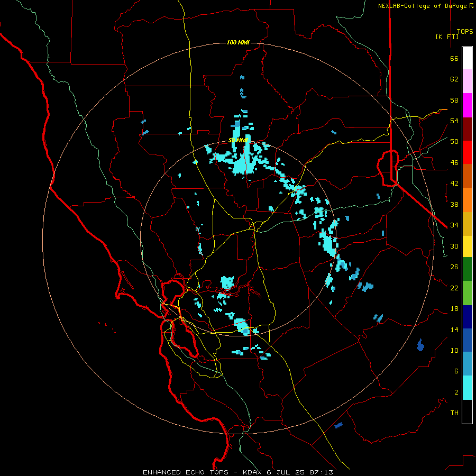476x476 pixels.
Task: Click the '42' legend value
Action: click(x=454, y=184)
